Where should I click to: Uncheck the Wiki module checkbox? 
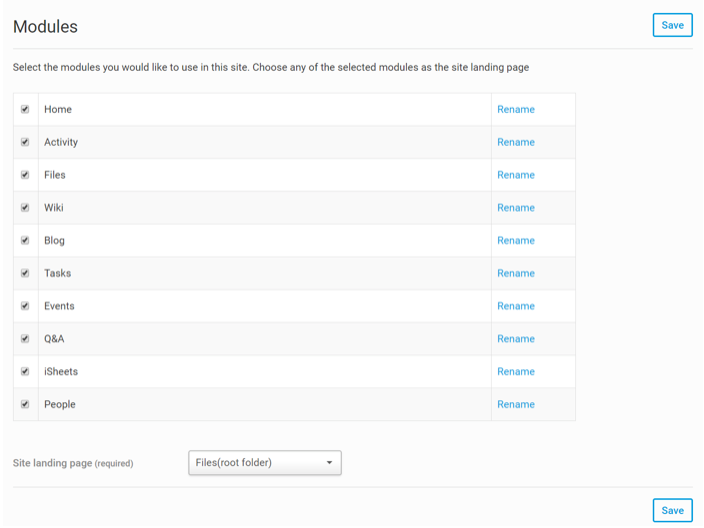(25, 208)
